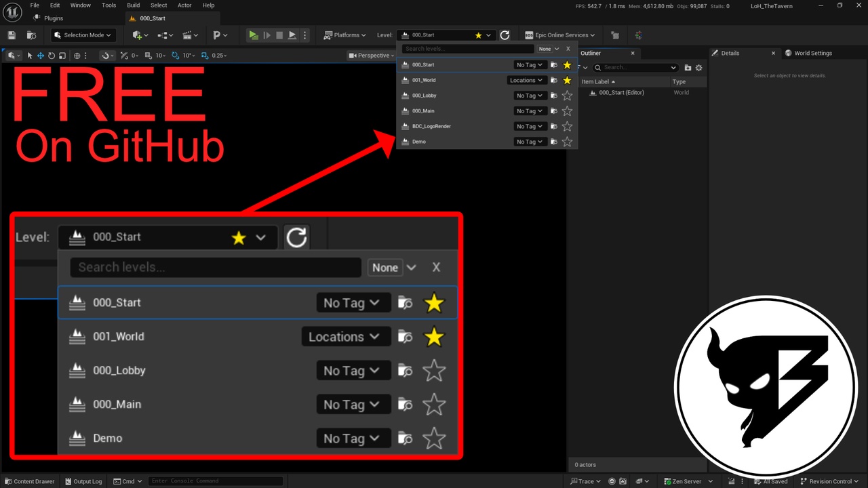Choose the Translate move tool in the viewport

[x=41, y=56]
